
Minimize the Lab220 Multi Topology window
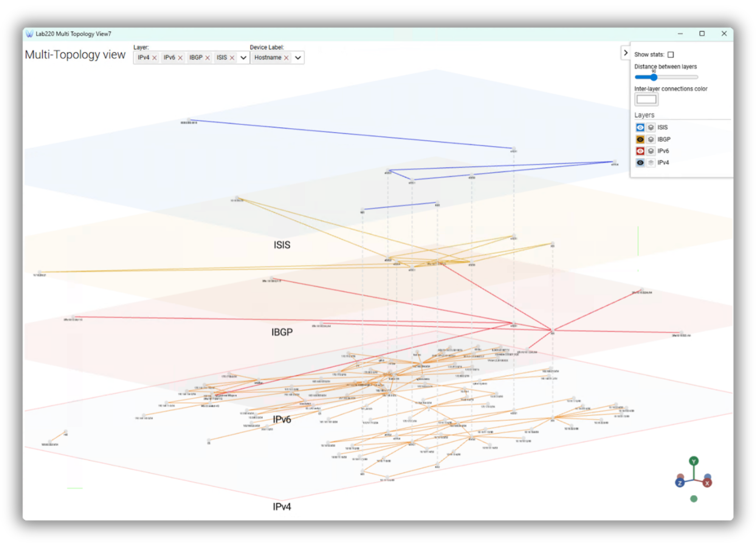pyautogui.click(x=680, y=34)
